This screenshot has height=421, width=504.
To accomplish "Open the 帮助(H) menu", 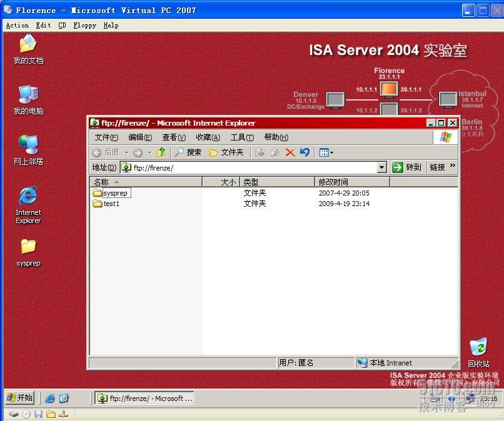I will [x=276, y=137].
